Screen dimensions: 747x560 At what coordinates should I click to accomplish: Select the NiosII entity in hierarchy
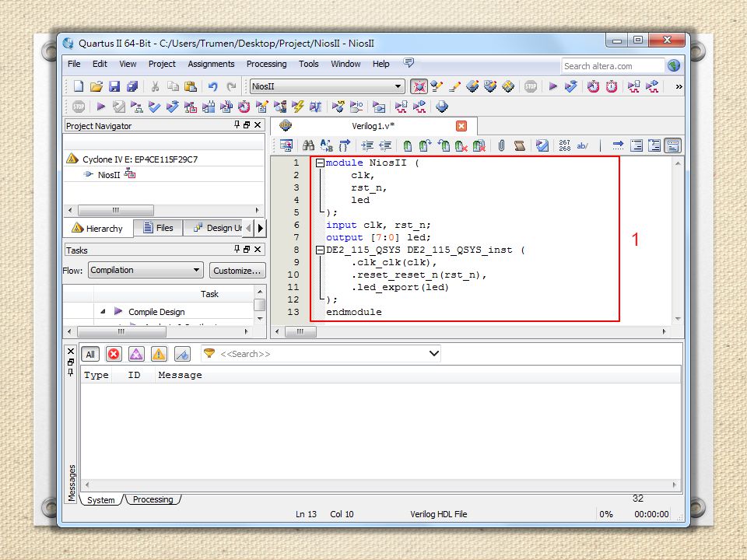pyautogui.click(x=109, y=175)
